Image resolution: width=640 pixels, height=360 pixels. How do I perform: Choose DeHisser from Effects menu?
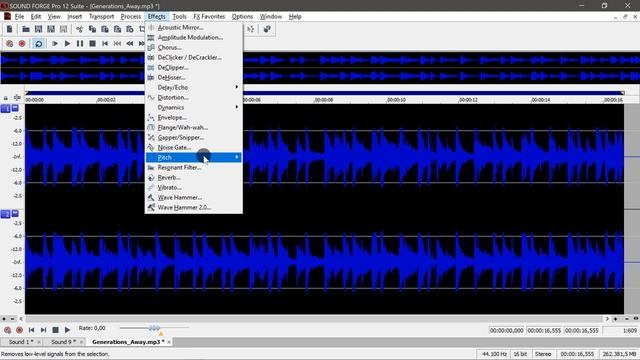click(x=194, y=78)
